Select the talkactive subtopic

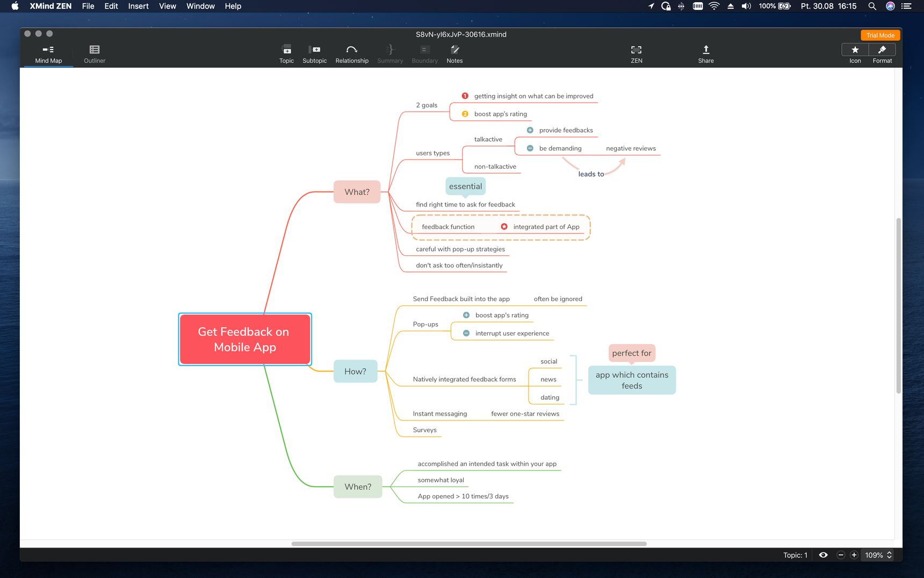coord(488,139)
